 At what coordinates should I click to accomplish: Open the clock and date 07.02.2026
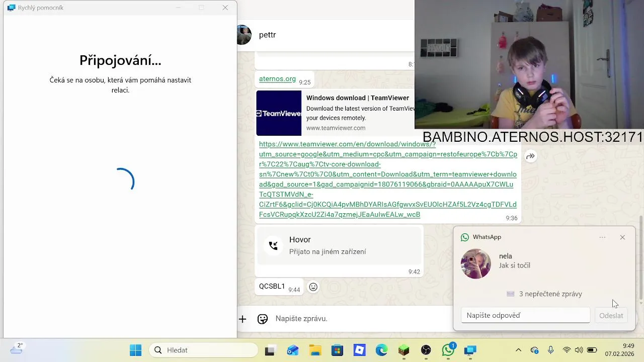coord(619,350)
